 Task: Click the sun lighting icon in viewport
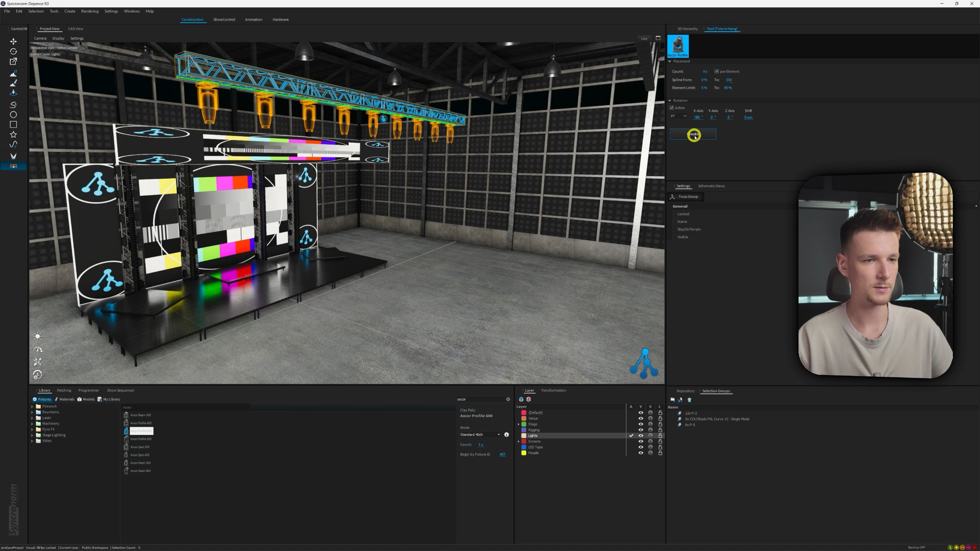[38, 336]
